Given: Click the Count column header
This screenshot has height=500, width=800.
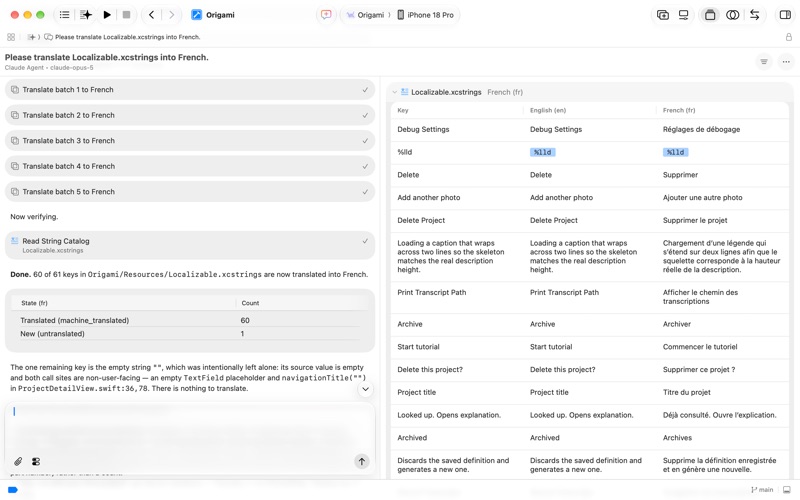Looking at the screenshot, I should (x=250, y=303).
